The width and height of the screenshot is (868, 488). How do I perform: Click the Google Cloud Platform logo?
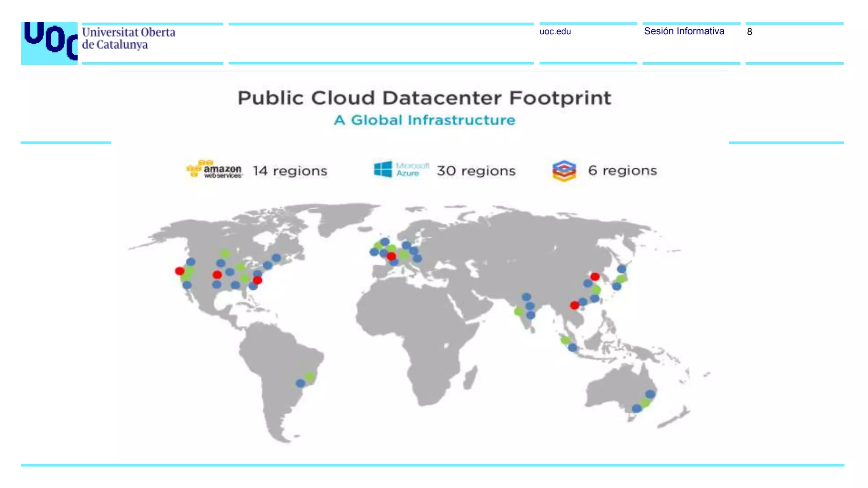coord(564,170)
